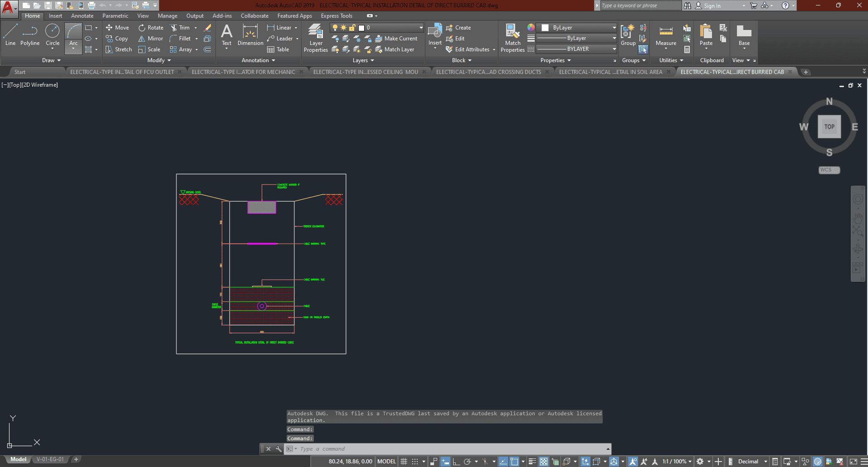Click Make Current layer button
Screen dimensions: 868x467
396,39
